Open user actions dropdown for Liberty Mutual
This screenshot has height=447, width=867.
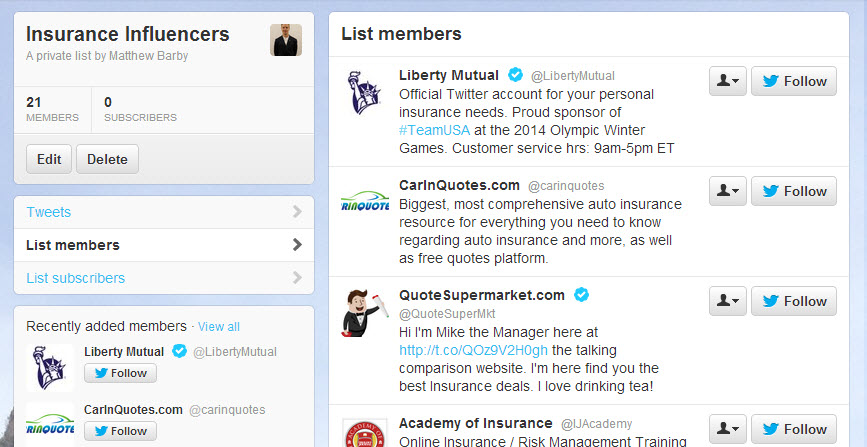click(727, 81)
